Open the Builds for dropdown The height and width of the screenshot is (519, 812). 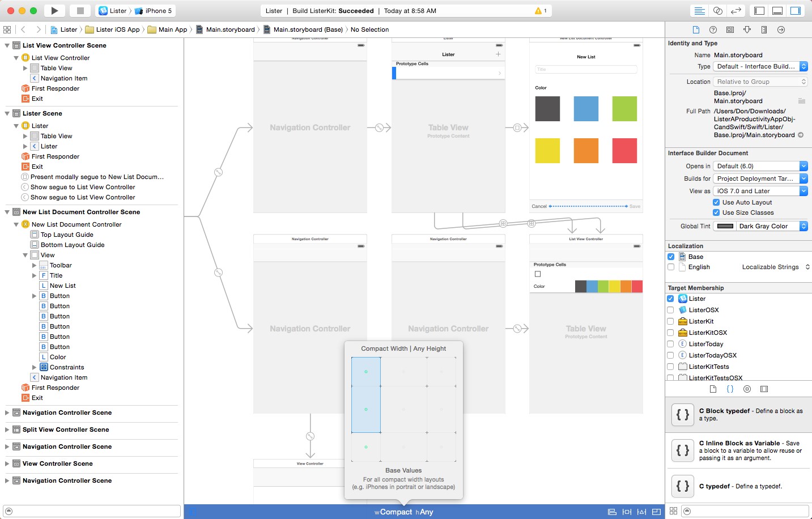tap(760, 178)
